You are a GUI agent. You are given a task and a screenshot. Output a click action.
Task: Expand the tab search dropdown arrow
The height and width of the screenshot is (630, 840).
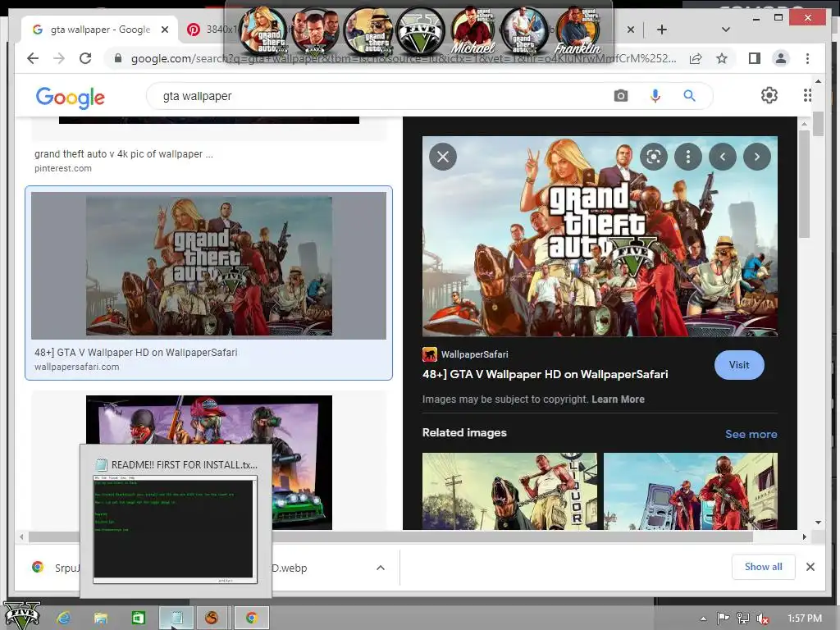(725, 30)
